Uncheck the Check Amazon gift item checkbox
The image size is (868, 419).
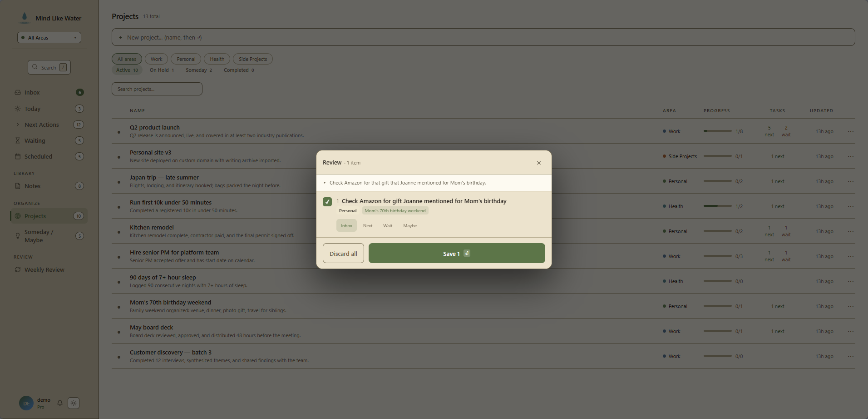[327, 202]
